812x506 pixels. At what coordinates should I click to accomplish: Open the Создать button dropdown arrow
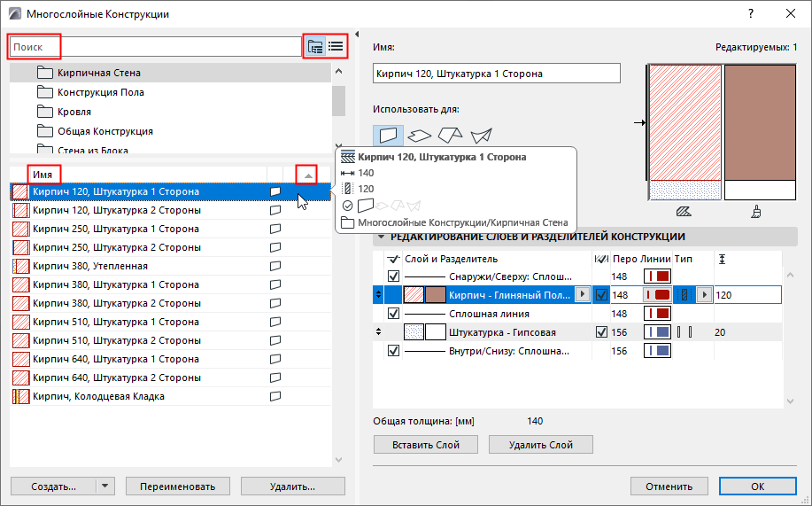[x=105, y=487]
